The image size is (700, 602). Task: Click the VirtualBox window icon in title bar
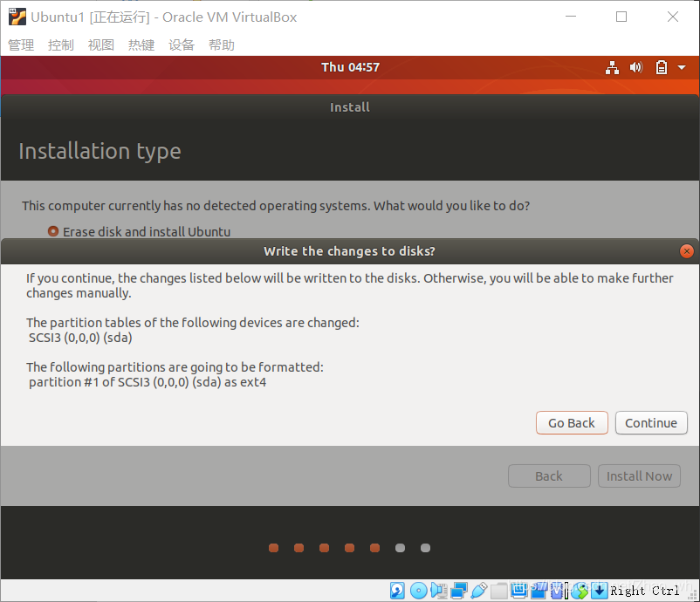click(x=17, y=17)
